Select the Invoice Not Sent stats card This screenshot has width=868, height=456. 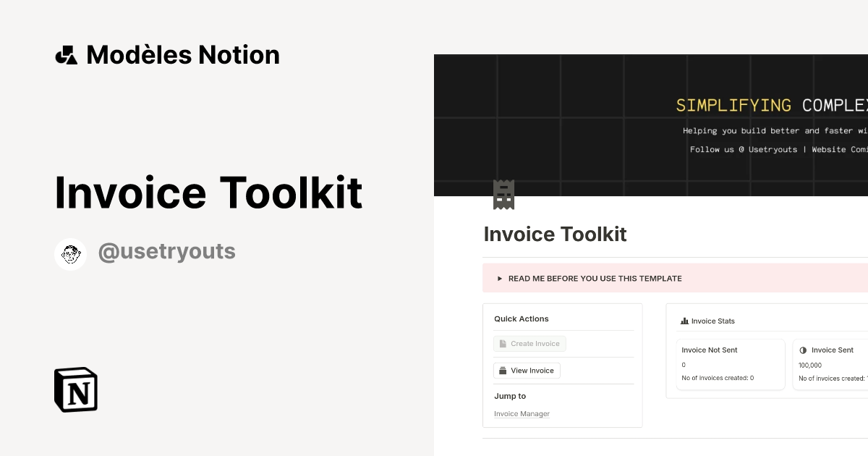point(731,364)
